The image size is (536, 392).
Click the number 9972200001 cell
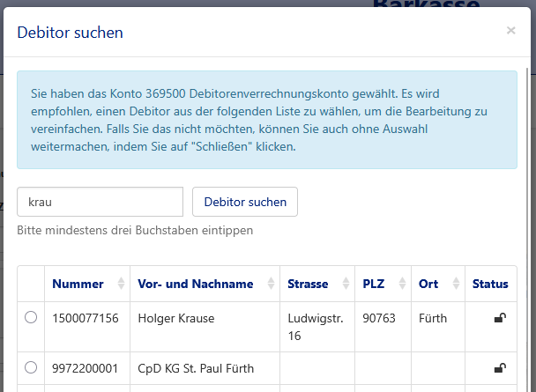[x=85, y=368]
